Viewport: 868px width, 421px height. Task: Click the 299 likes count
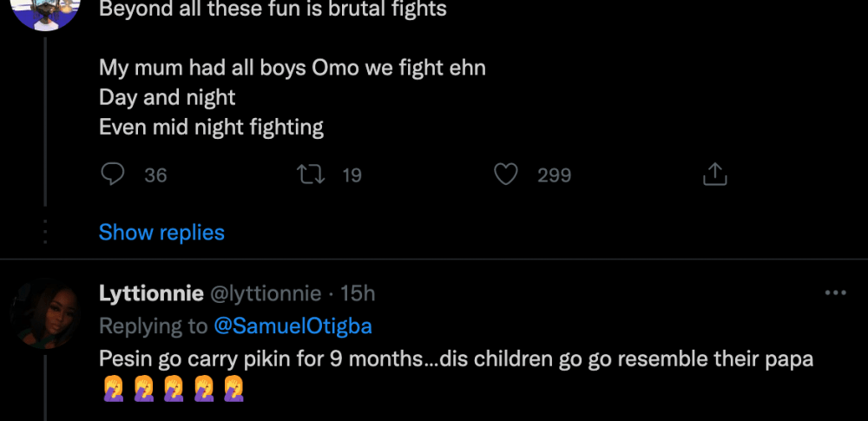pos(554,175)
